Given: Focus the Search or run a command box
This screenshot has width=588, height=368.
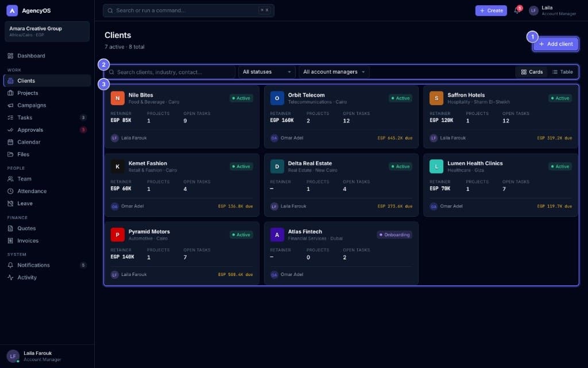Looking at the screenshot, I should click(x=188, y=10).
